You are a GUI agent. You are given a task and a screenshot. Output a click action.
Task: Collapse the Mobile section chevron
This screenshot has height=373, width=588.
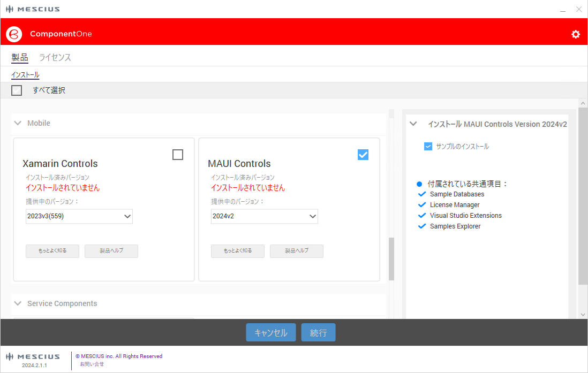click(18, 123)
